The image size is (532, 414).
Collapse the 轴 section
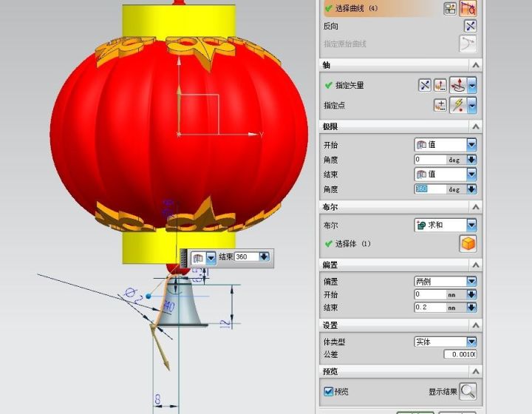(x=476, y=65)
